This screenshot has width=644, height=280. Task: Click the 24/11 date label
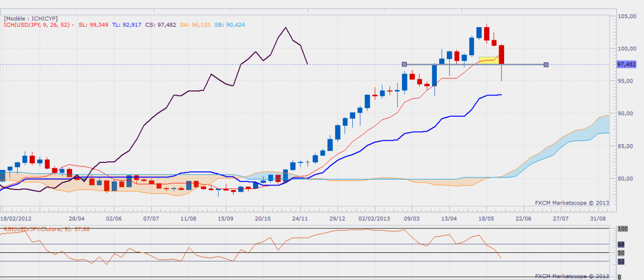(x=300, y=219)
